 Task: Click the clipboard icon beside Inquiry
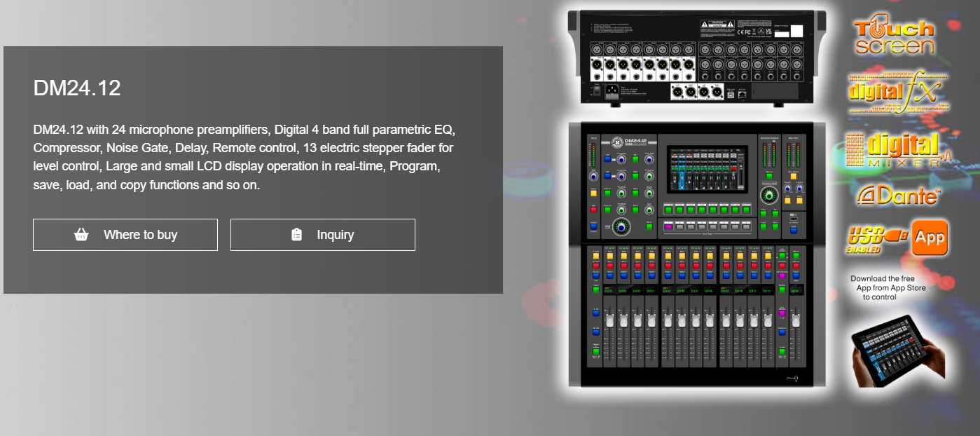click(297, 235)
